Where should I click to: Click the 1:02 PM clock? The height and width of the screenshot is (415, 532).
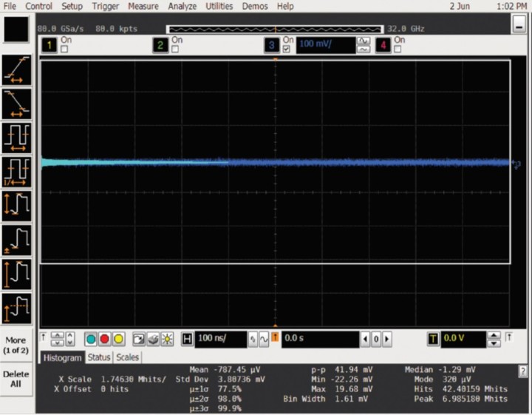click(x=511, y=6)
